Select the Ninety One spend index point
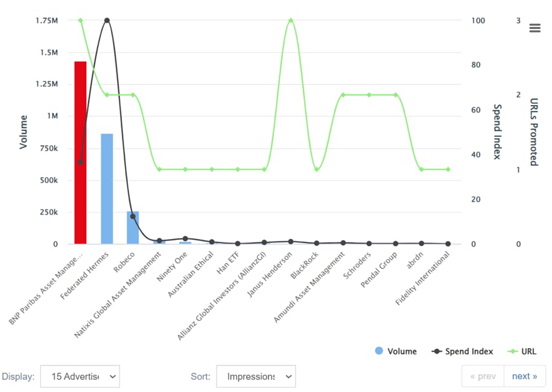 186,239
